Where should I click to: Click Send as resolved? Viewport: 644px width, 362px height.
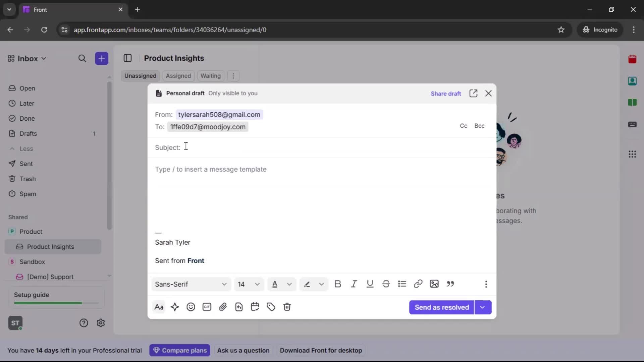441,307
